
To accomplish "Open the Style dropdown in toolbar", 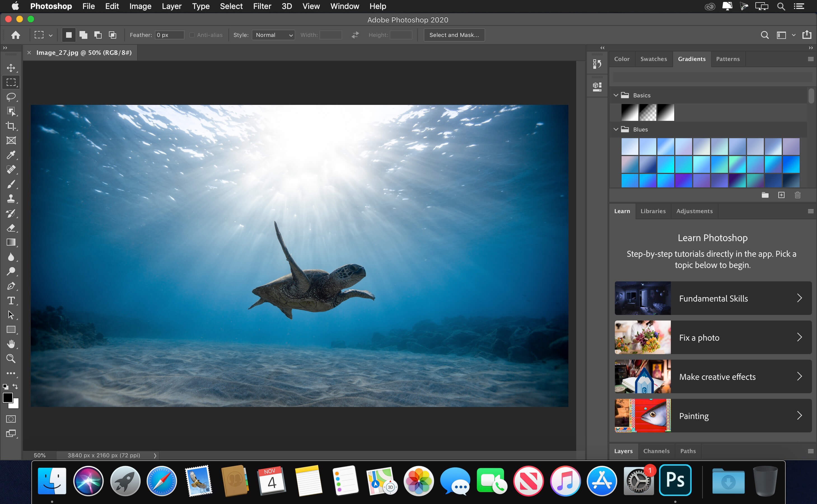I will click(x=272, y=35).
